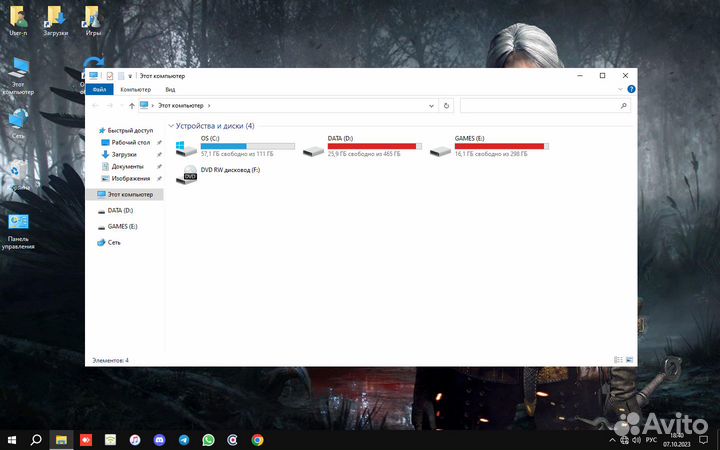Select Сеть in the navigation pane

(x=114, y=242)
